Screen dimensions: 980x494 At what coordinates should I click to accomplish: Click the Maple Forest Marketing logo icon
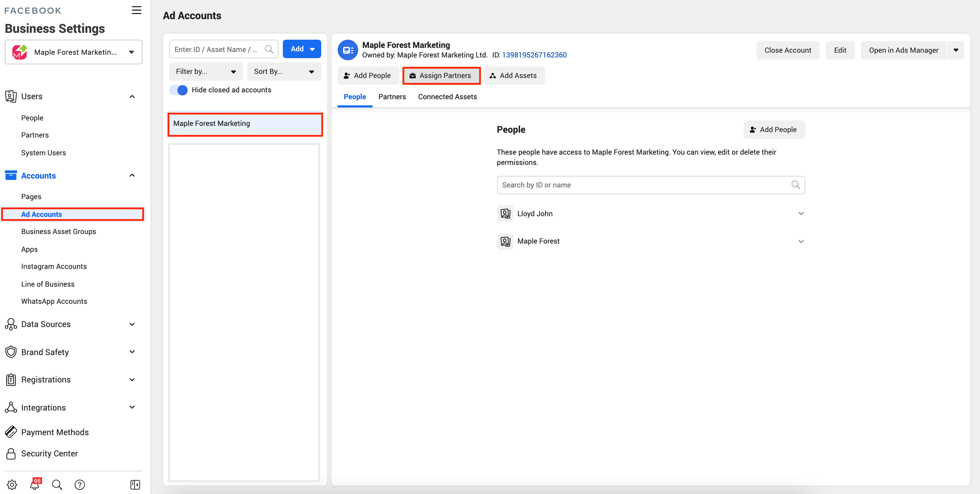[x=20, y=52]
